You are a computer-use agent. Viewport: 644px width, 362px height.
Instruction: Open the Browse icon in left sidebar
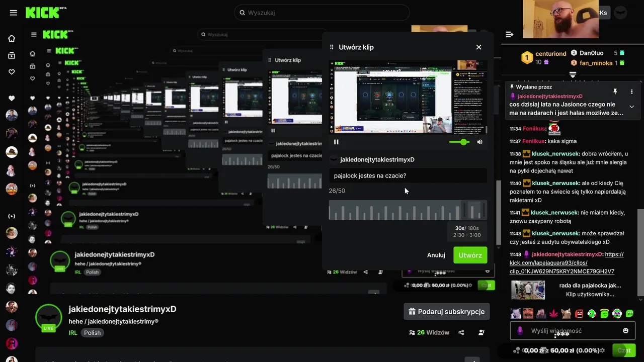pyautogui.click(x=12, y=55)
